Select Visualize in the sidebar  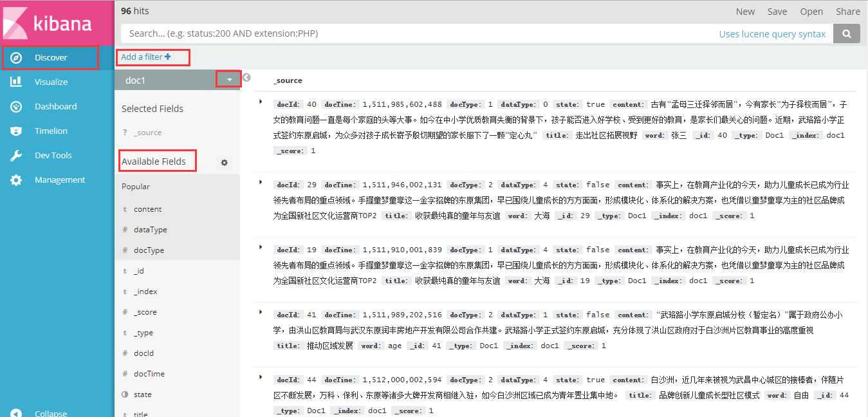(51, 82)
